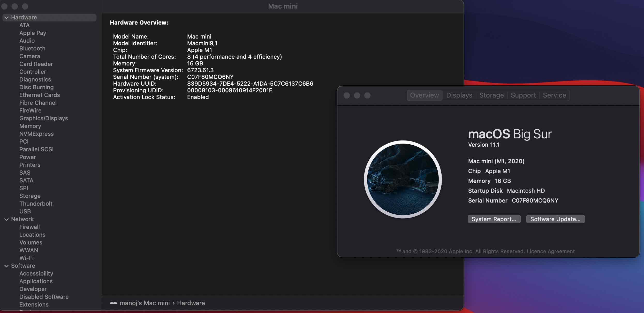Select Extensions under Software
Screen dimensions: 644x313
click(x=34, y=304)
